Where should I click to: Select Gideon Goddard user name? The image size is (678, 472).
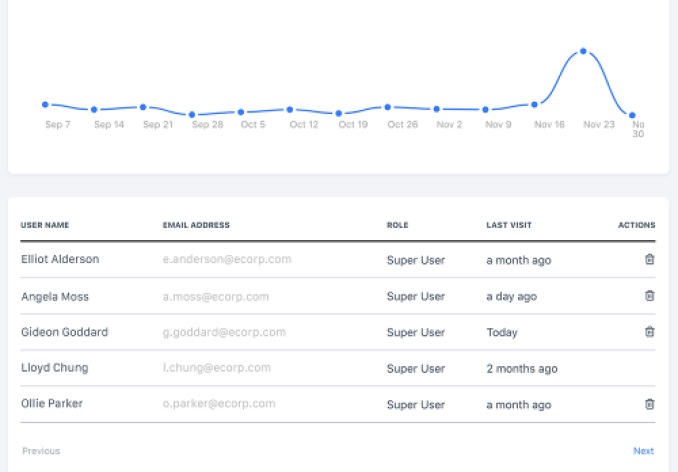[64, 332]
